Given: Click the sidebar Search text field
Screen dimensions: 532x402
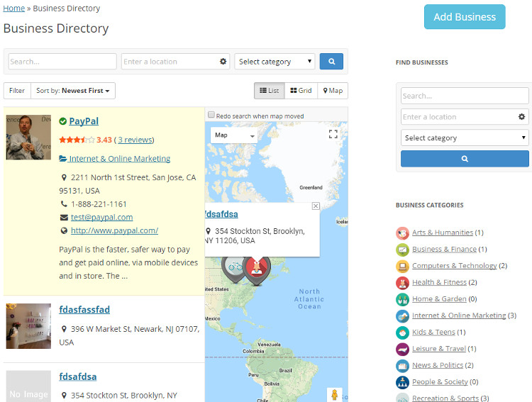Looking at the screenshot, I should click(x=465, y=96).
